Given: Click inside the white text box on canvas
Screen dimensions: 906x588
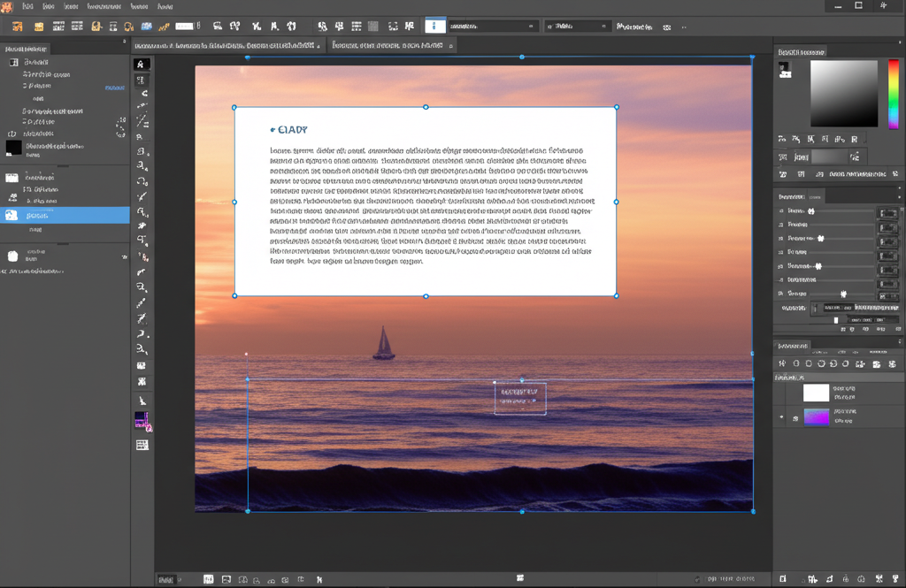Looking at the screenshot, I should pyautogui.click(x=425, y=202).
